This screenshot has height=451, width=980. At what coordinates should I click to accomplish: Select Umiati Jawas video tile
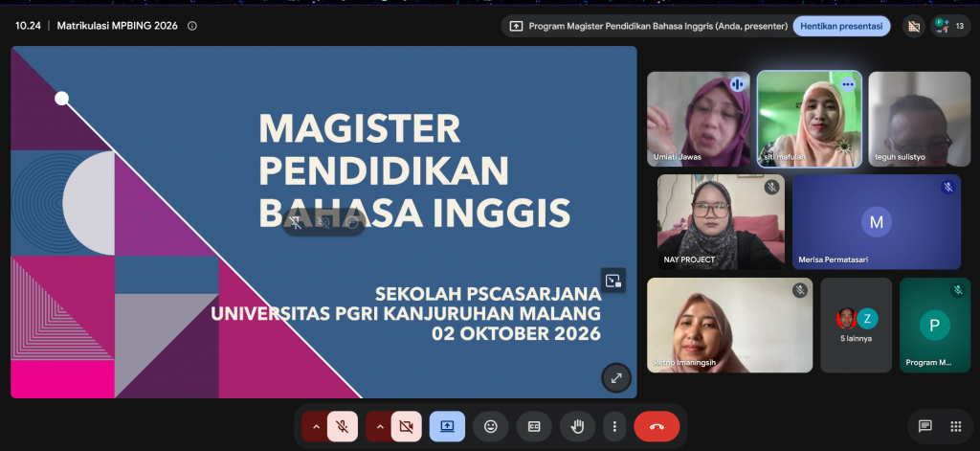tap(699, 119)
